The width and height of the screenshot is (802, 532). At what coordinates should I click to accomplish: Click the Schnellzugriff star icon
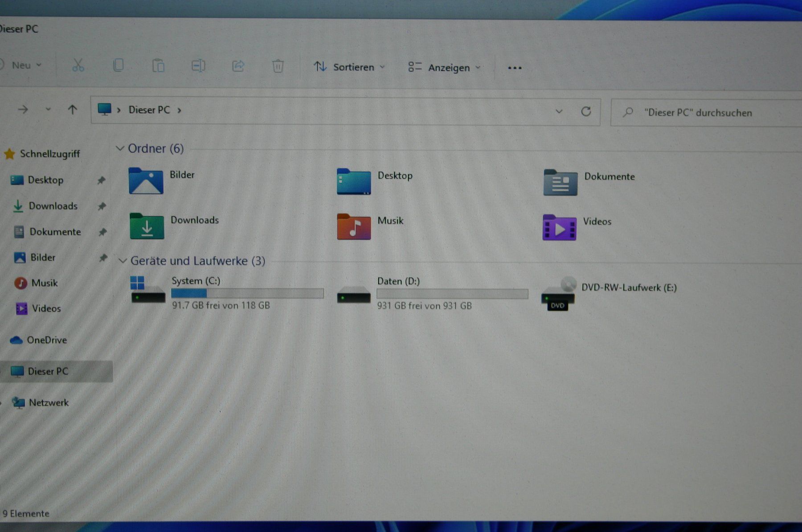pyautogui.click(x=9, y=154)
